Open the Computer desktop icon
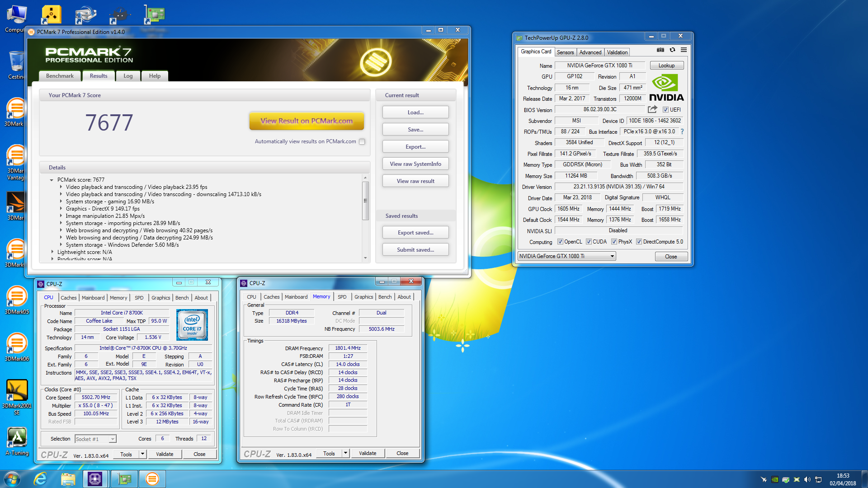 tap(16, 19)
